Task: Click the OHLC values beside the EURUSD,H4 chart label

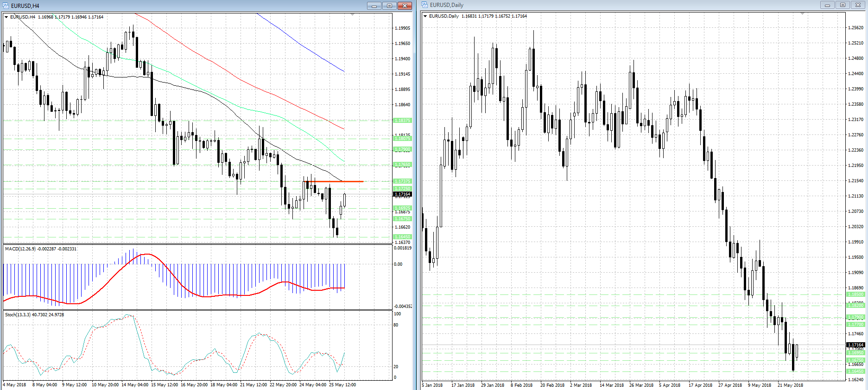Action: click(70, 17)
